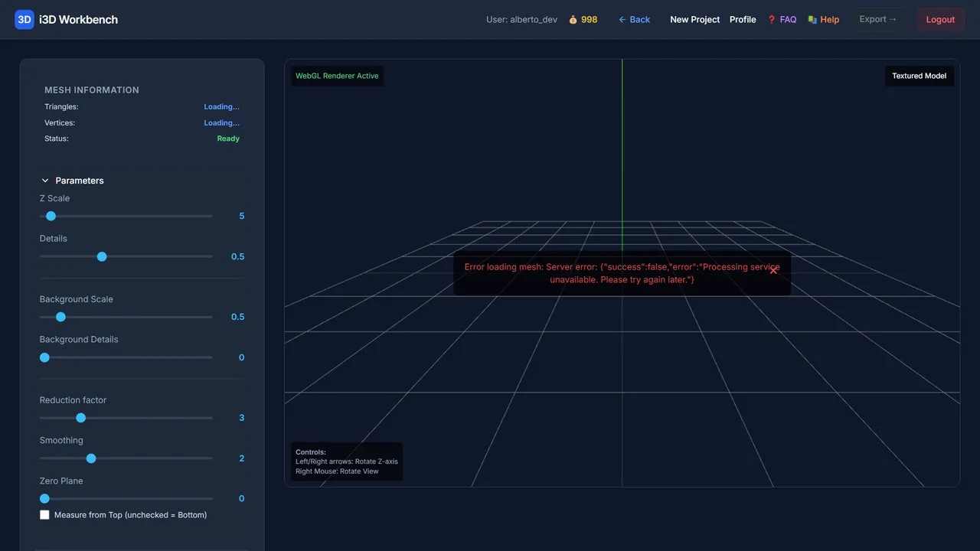Click the coin credits icon
Screen dimensions: 980x551
(x=573, y=20)
